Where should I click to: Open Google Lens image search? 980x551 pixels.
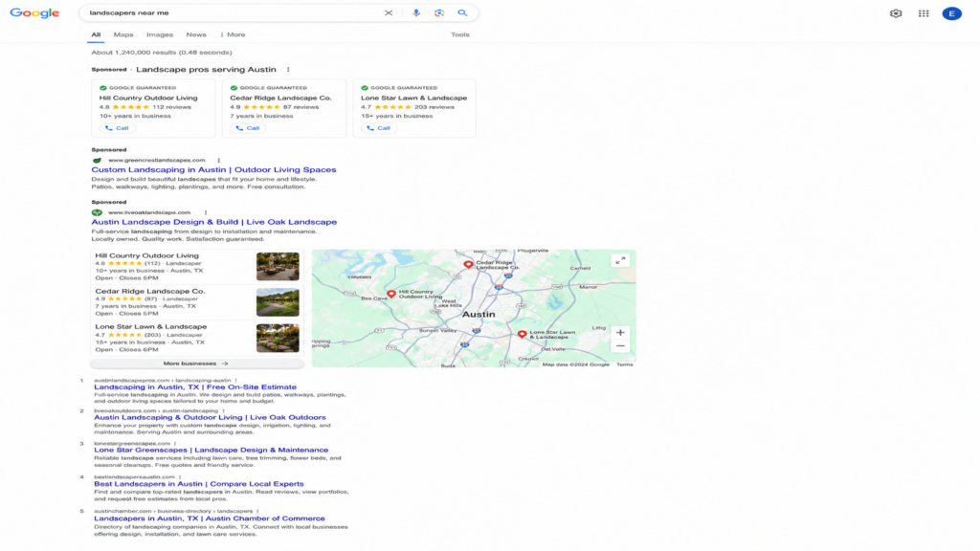(438, 12)
